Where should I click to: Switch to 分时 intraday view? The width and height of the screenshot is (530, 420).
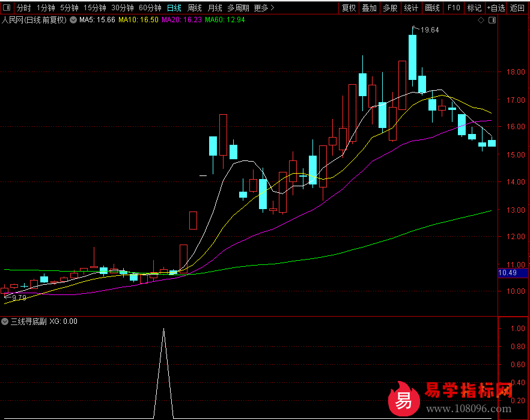pos(23,8)
